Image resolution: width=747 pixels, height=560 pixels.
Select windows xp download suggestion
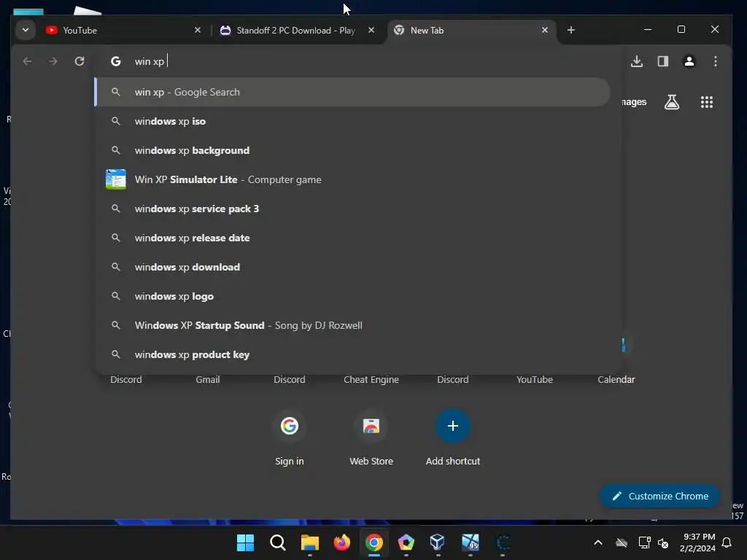[352, 267]
